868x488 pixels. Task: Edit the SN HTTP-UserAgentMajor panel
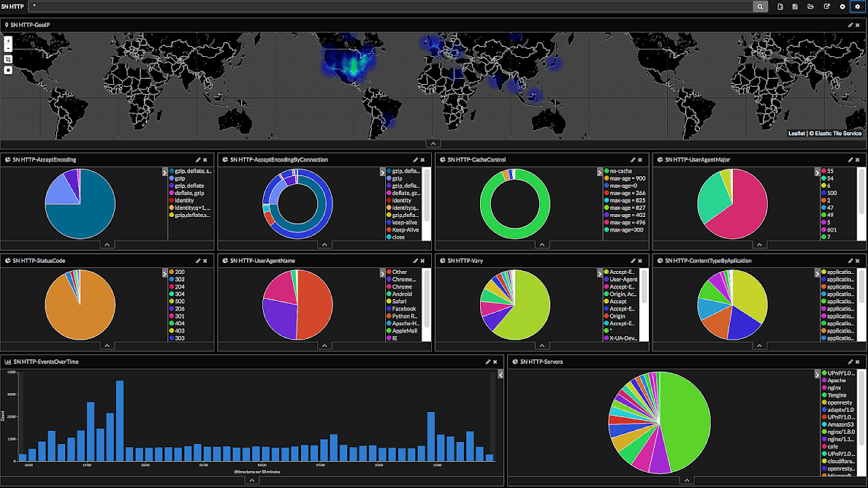(850, 160)
